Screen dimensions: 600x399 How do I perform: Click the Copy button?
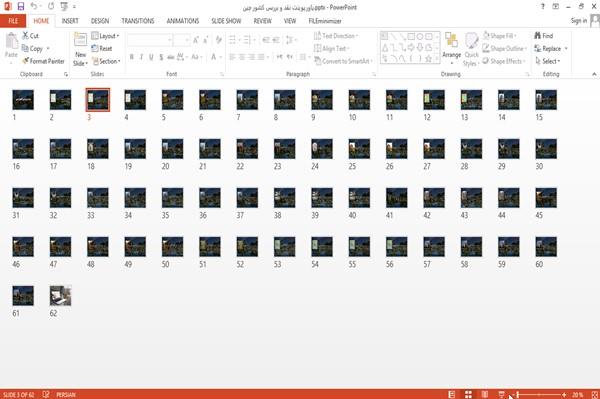tap(32, 49)
